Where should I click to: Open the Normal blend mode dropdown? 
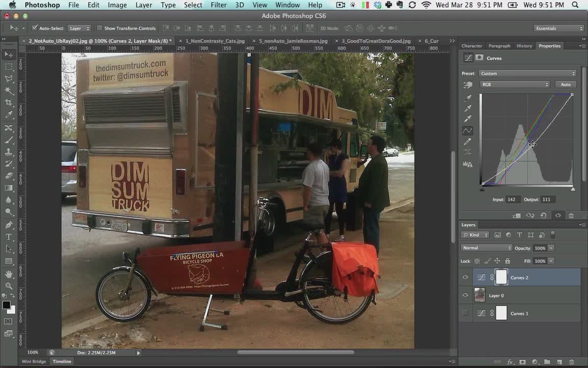[486, 248]
